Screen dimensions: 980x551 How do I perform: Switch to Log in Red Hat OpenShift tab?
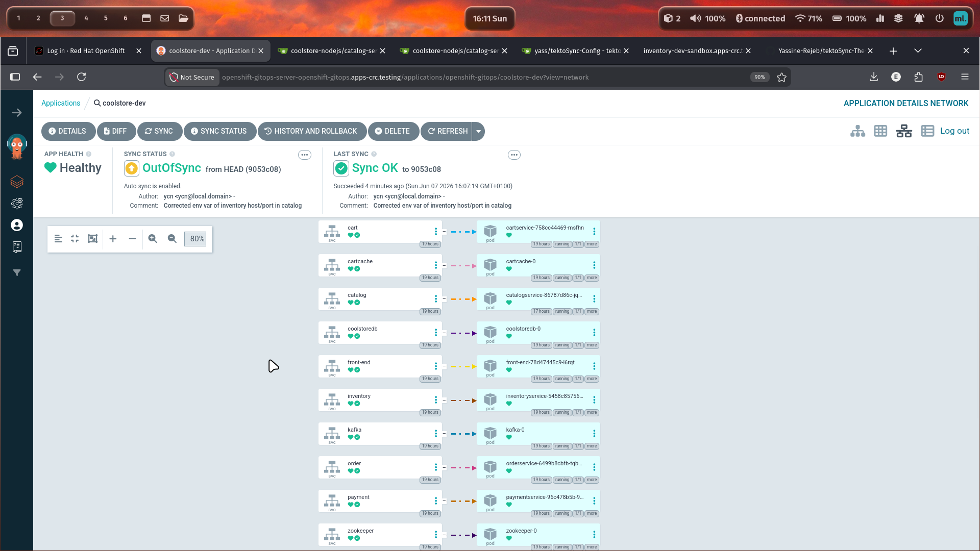click(85, 51)
